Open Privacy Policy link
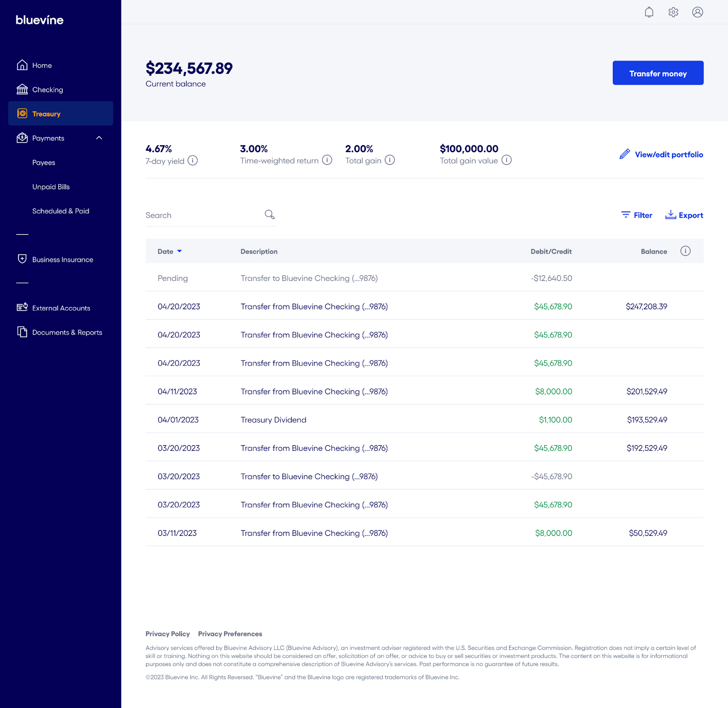Screen dimensions: 728x708 coord(167,634)
